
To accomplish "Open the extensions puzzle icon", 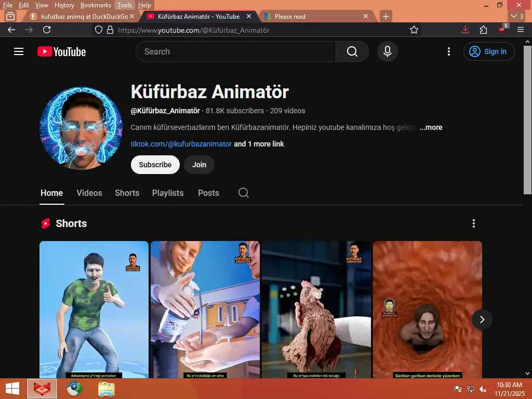I will [483, 30].
